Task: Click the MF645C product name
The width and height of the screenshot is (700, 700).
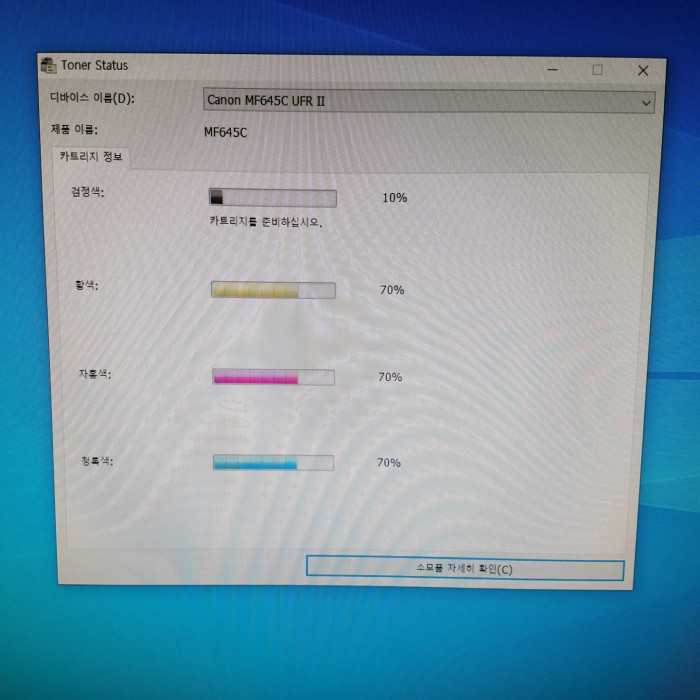Action: [225, 132]
